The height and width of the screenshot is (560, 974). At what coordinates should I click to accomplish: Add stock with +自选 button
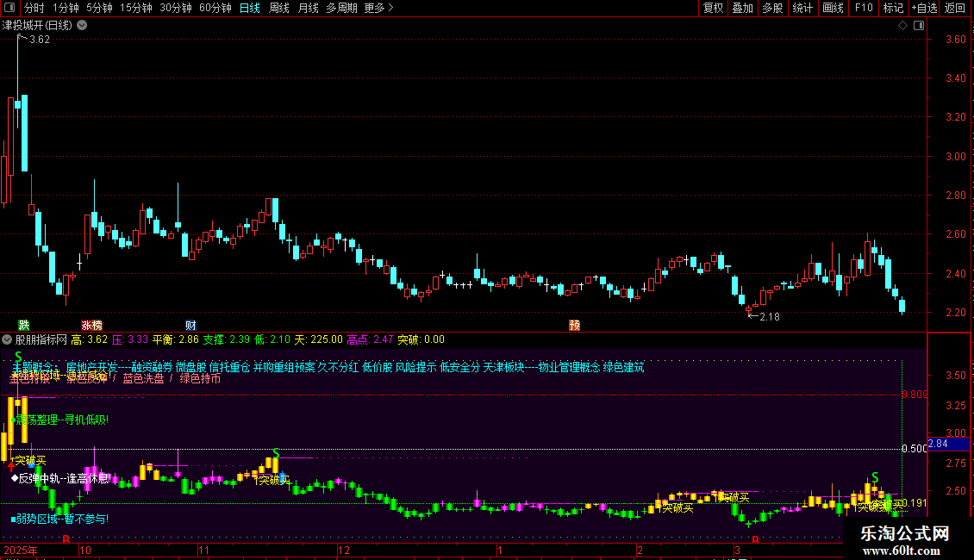pyautogui.click(x=923, y=9)
